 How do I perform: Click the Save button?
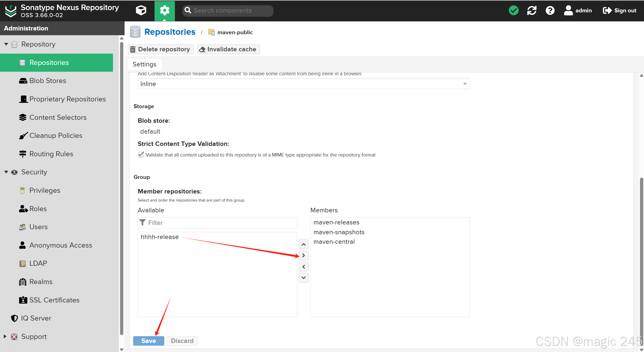pyautogui.click(x=148, y=341)
